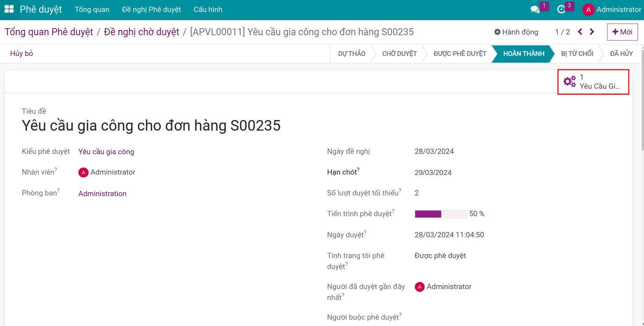Open the Hành động actions dropdown
Image resolution: width=644 pixels, height=326 pixels.
pos(516,32)
